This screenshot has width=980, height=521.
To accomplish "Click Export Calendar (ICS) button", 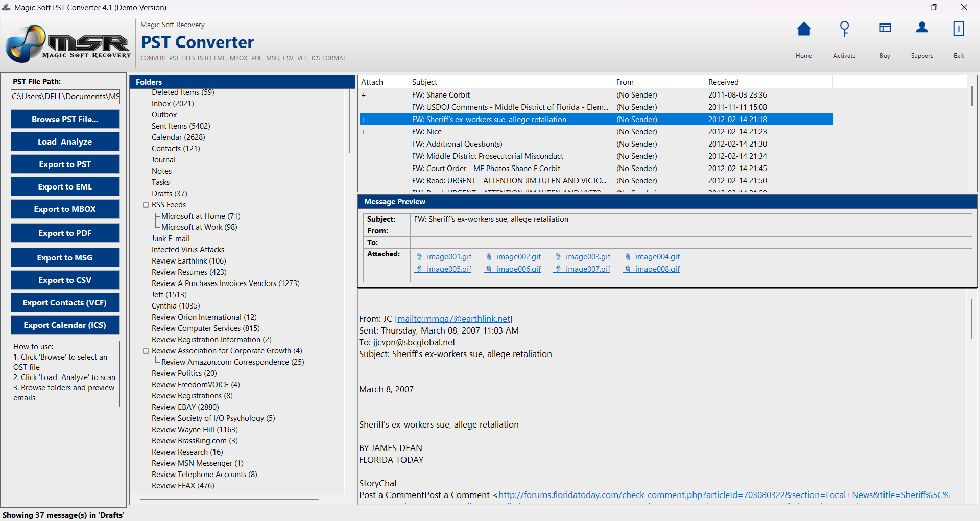I will 65,325.
